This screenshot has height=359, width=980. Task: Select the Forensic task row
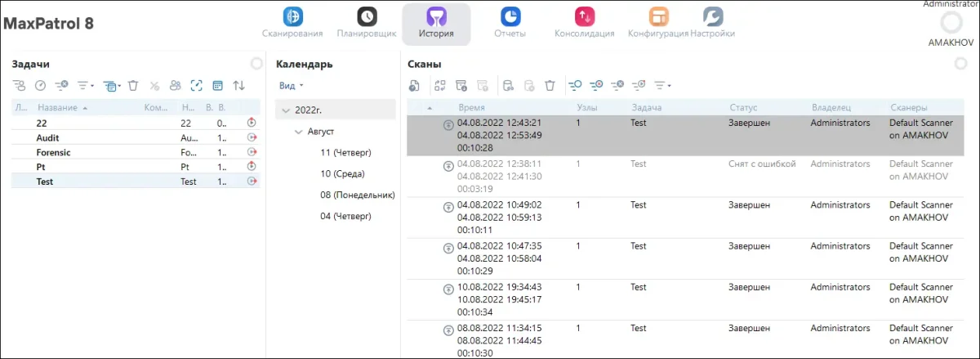pos(53,152)
